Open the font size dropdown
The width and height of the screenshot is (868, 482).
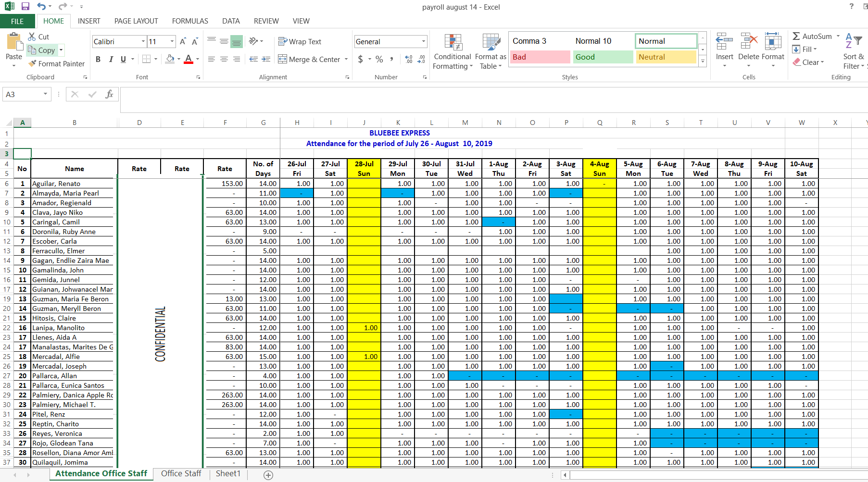[172, 41]
